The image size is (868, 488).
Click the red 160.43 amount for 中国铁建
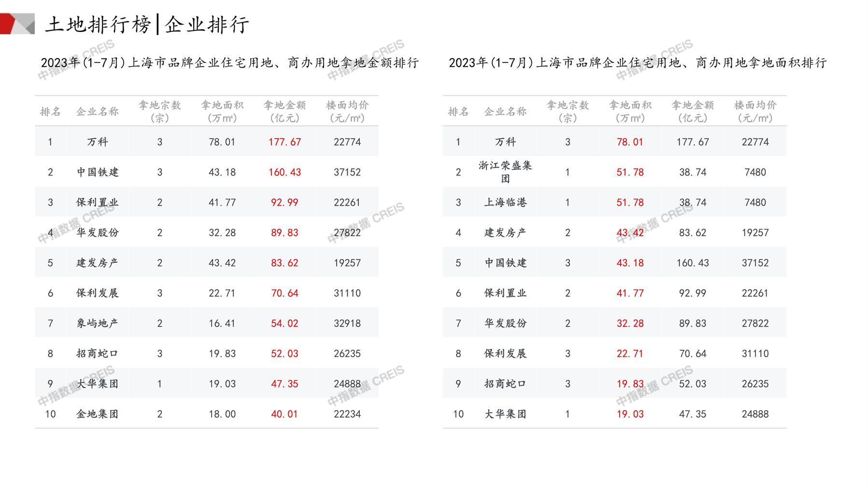[x=285, y=172]
